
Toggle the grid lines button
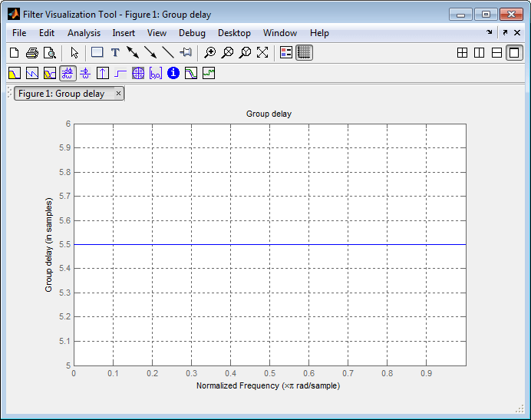[304, 52]
